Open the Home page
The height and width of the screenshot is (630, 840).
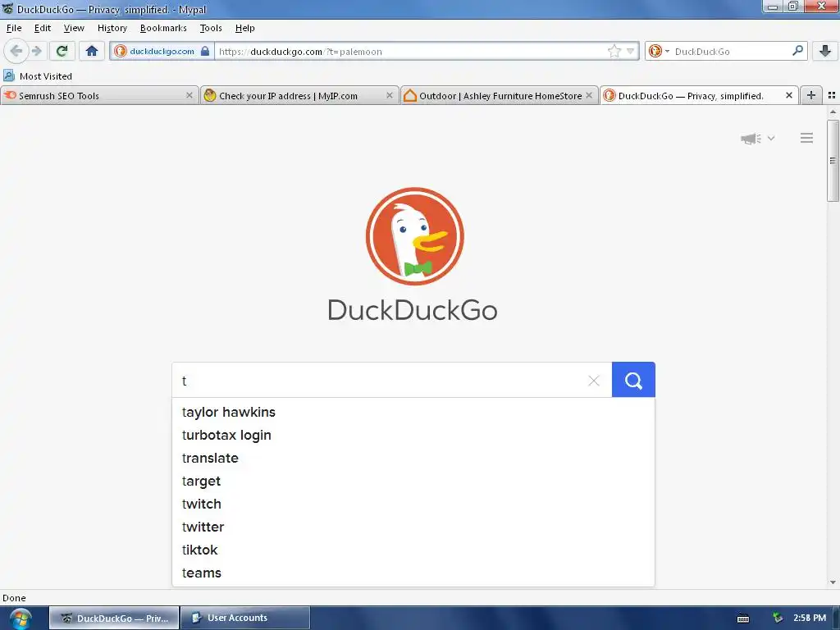coord(92,51)
